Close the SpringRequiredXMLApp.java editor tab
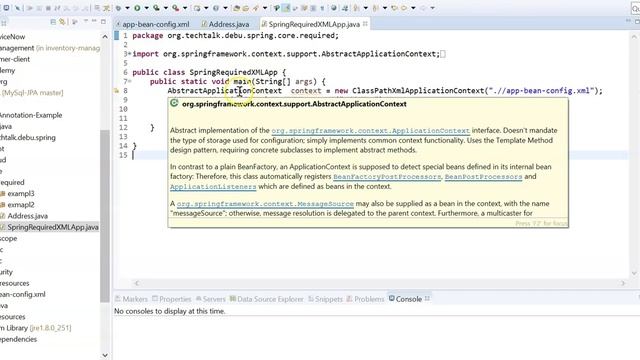This screenshot has height=360, width=640. click(x=365, y=24)
